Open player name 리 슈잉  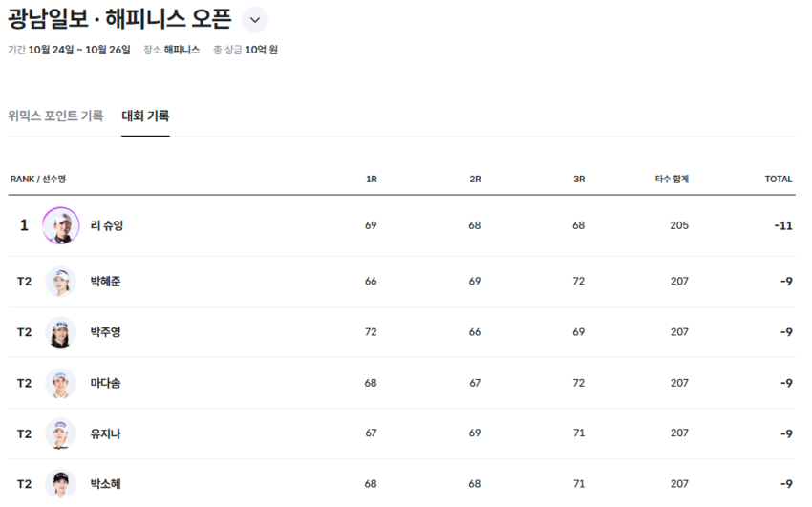click(x=107, y=225)
